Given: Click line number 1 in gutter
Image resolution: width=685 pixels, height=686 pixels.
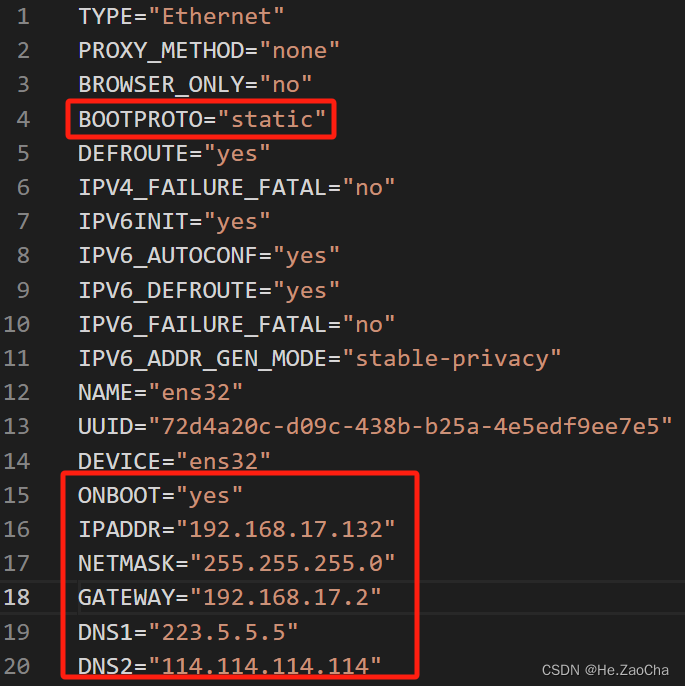Looking at the screenshot, I should click(x=24, y=17).
